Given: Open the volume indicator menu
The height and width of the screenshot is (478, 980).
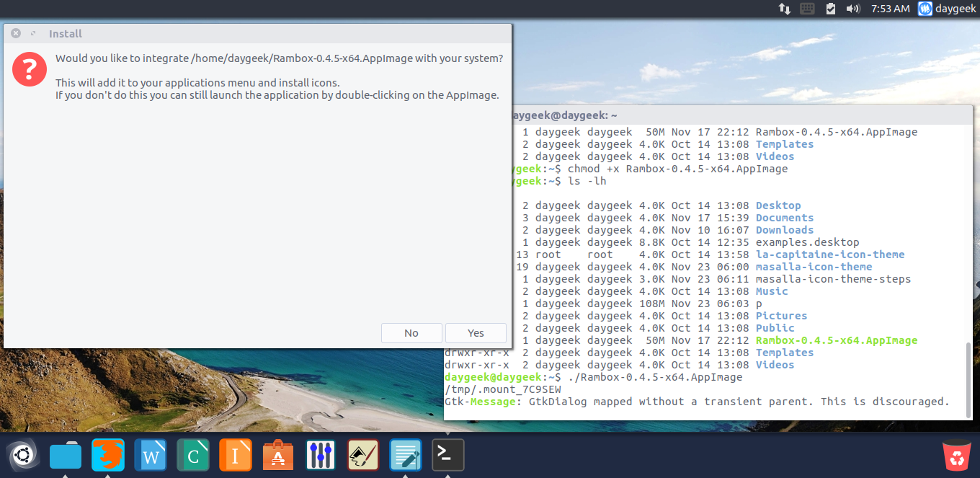Looking at the screenshot, I should pos(852,9).
